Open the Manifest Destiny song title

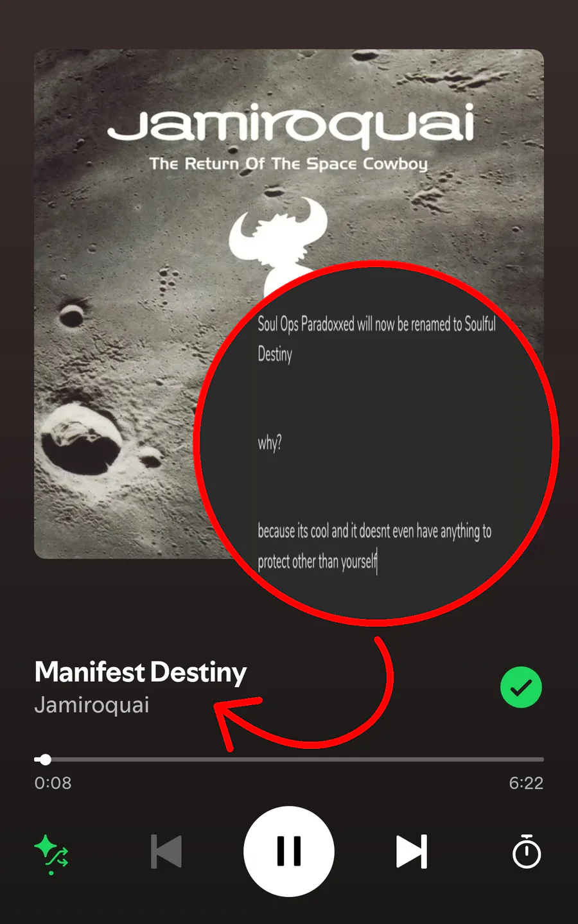pos(141,672)
